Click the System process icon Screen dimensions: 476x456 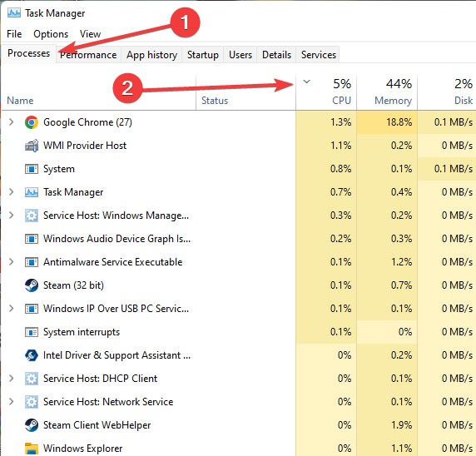(x=32, y=169)
